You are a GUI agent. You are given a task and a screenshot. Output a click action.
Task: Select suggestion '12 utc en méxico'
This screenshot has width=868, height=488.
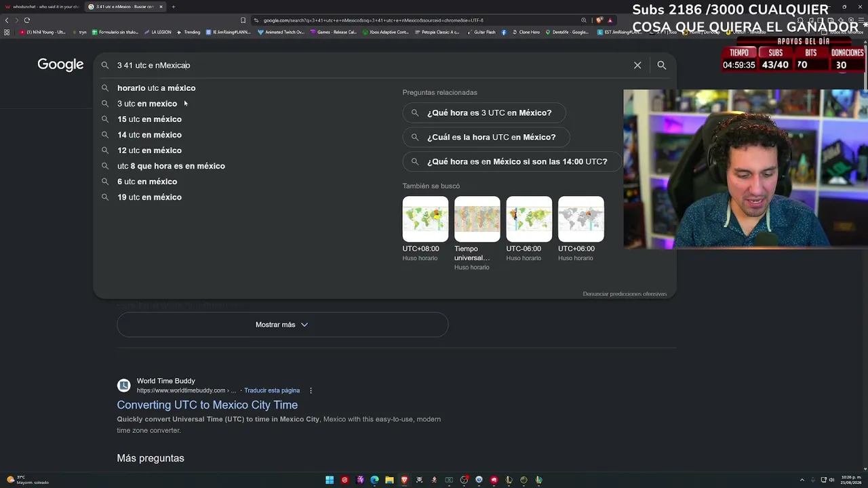149,150
